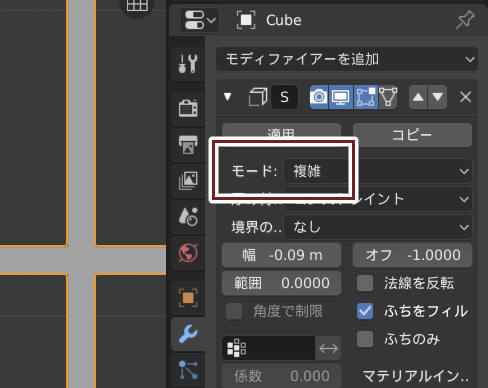This screenshot has width=488, height=388.
Task: Click the オフ offset field -1.0000
Action: pos(412,255)
